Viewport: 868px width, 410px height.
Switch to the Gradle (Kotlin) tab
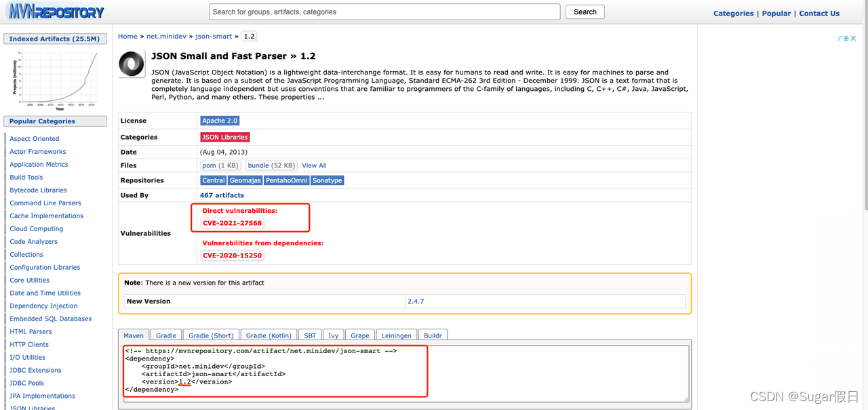click(269, 335)
